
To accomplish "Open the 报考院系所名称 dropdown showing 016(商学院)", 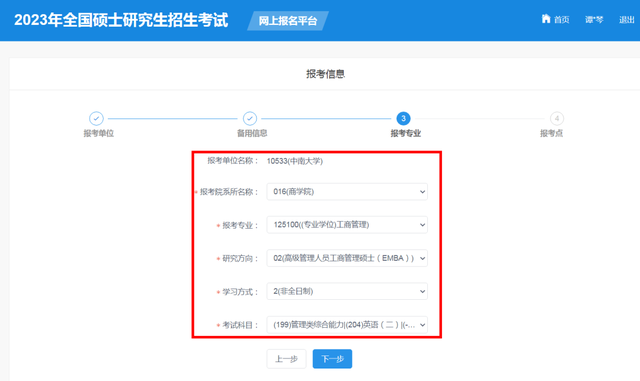I will tap(347, 192).
